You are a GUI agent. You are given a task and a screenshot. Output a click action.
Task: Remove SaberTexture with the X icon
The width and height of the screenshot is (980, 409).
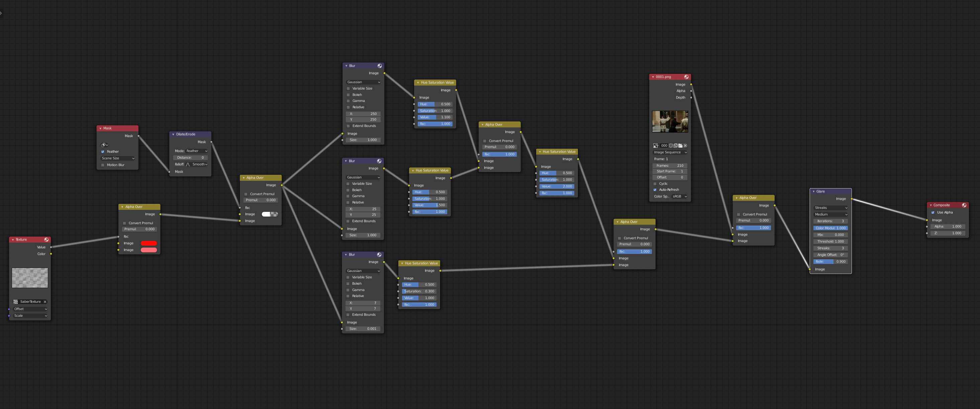click(x=45, y=302)
